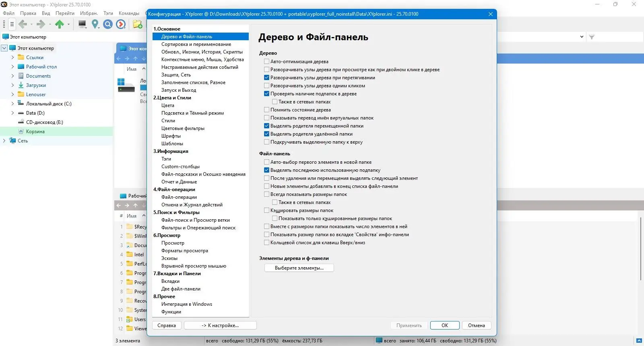The height and width of the screenshot is (346, 644).
Task: Click the red arrow Recent Locations icon
Action: coord(121,25)
